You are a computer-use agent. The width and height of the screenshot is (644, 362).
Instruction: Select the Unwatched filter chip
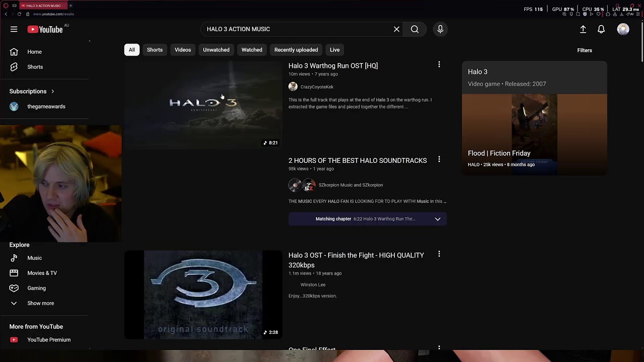[216, 50]
